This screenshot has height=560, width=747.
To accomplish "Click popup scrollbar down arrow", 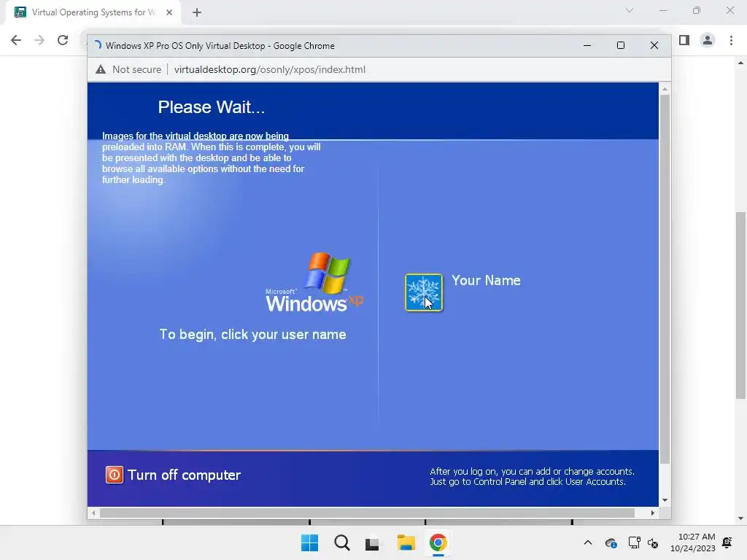I will tap(665, 500).
